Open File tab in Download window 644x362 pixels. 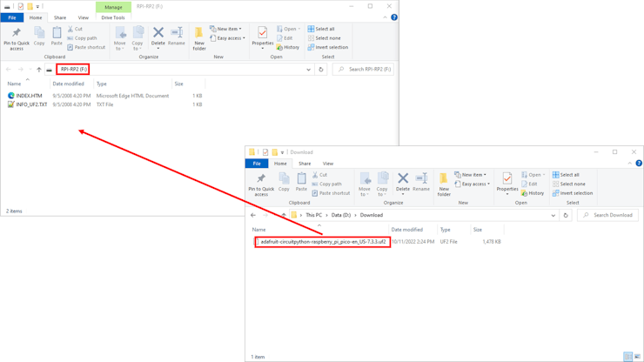point(257,164)
